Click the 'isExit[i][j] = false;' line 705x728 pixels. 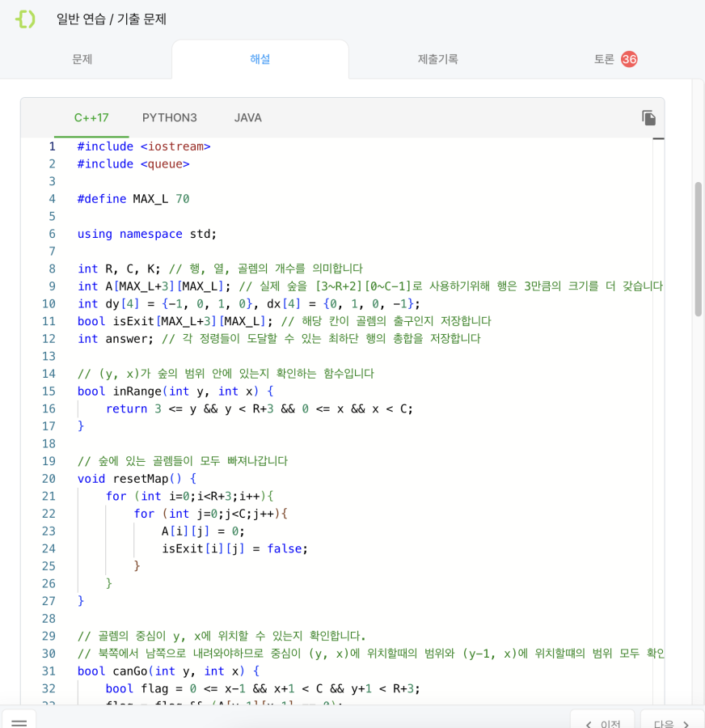pos(234,548)
